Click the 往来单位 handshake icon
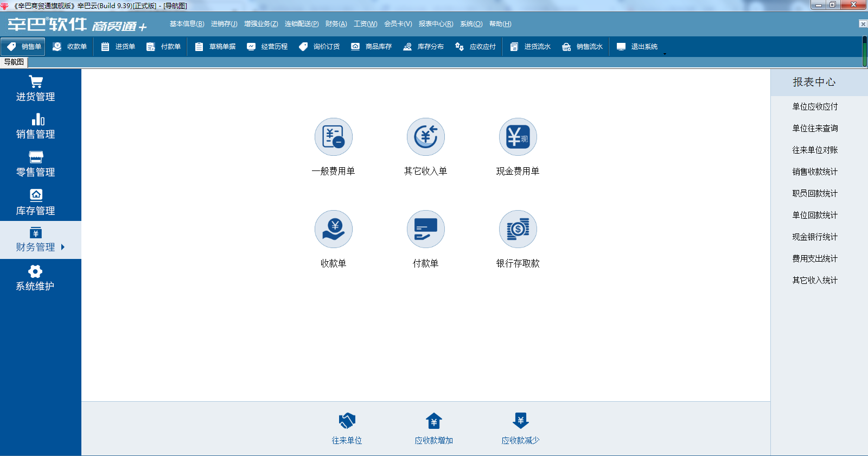Image resolution: width=868 pixels, height=456 pixels. click(x=347, y=421)
